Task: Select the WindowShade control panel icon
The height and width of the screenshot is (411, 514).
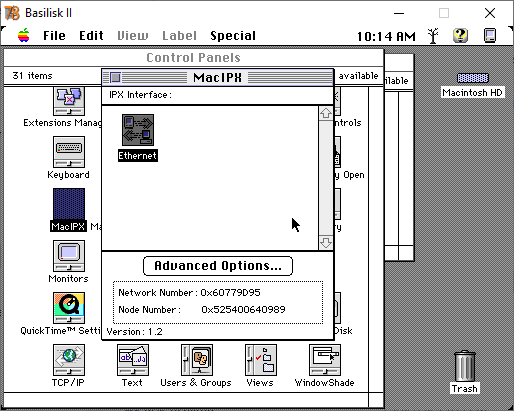Action: 325,360
